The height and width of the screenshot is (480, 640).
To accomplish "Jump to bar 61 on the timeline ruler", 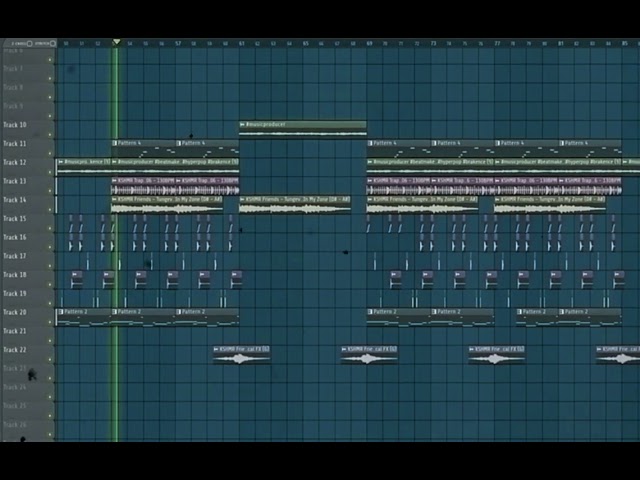I will 242,43.
